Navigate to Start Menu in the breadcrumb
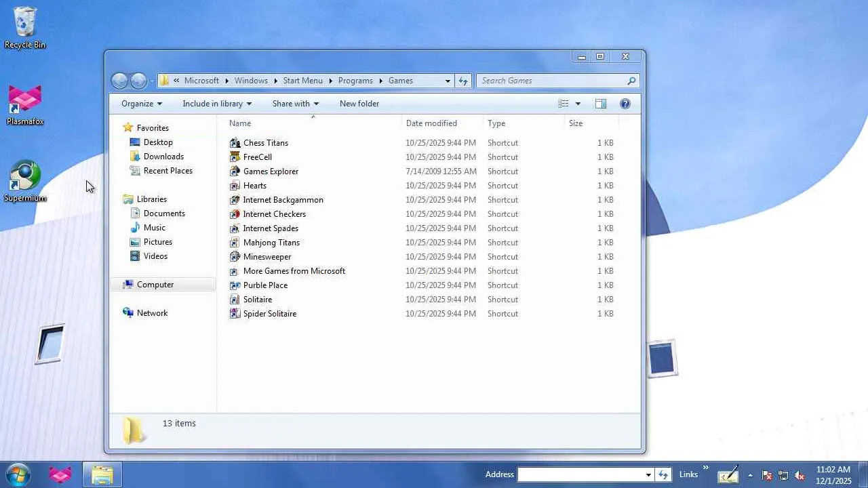 tap(303, 81)
